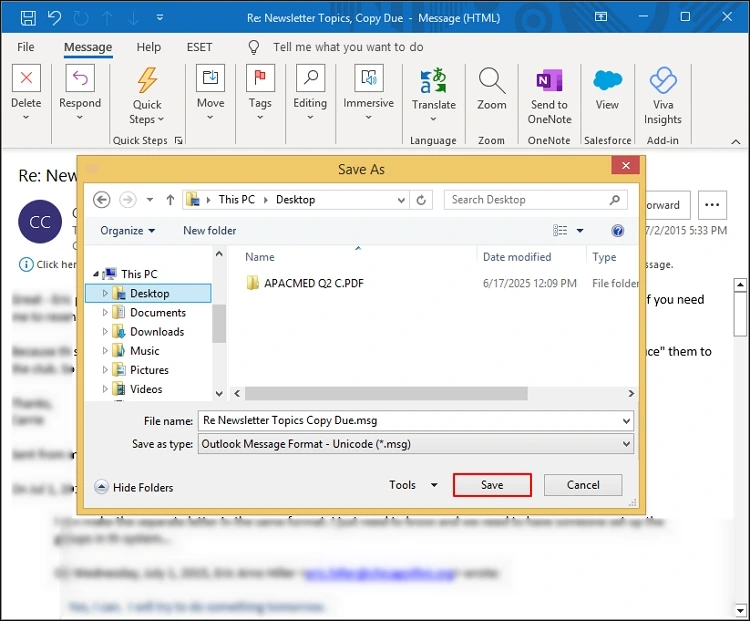The image size is (750, 621).
Task: Open the Tags flag icon
Action: pyautogui.click(x=260, y=78)
